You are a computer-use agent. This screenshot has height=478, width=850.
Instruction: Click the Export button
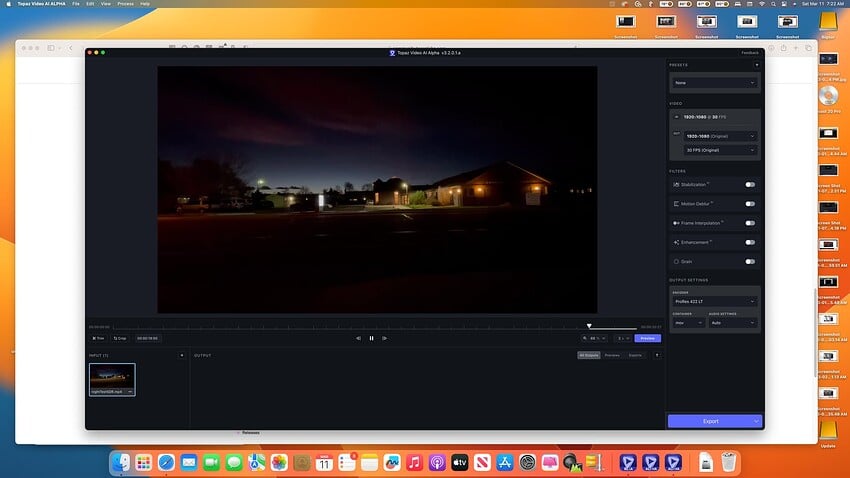click(710, 421)
